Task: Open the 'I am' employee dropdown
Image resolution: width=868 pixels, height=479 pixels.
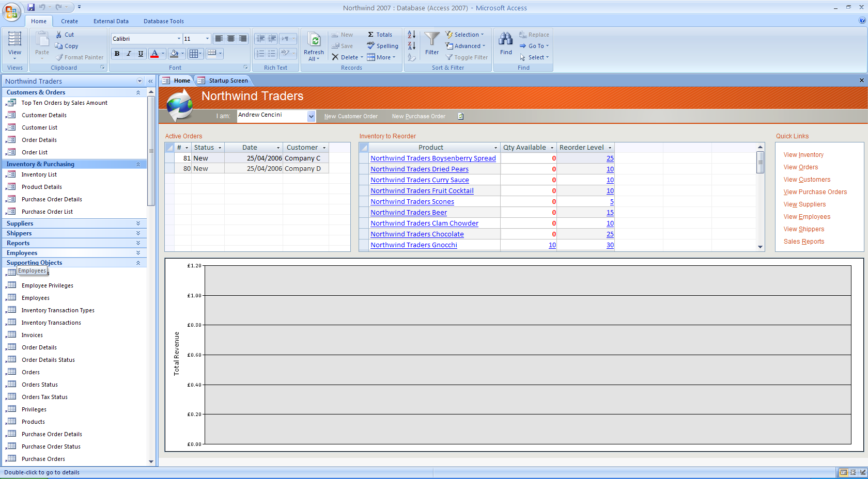Action: tap(311, 116)
